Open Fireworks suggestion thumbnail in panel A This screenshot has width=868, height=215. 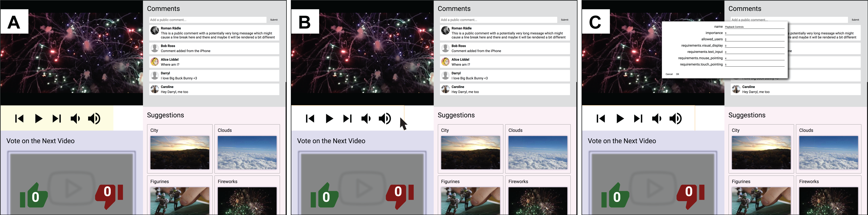tap(247, 201)
